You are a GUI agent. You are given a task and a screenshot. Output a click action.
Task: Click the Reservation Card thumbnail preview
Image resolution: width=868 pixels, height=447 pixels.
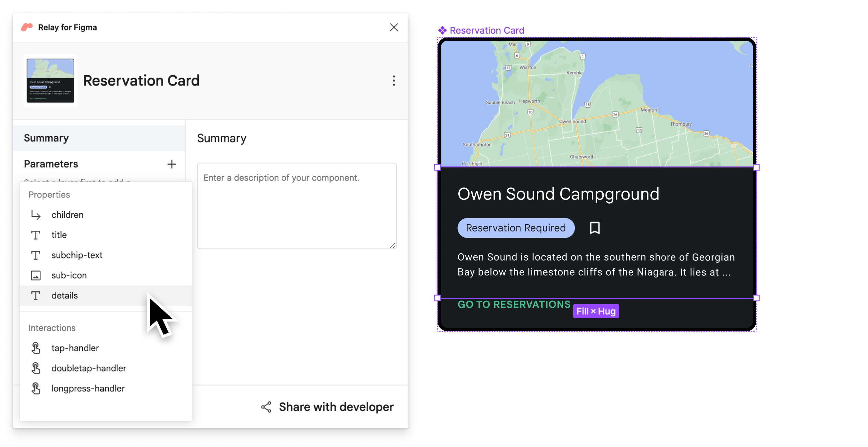pos(50,80)
